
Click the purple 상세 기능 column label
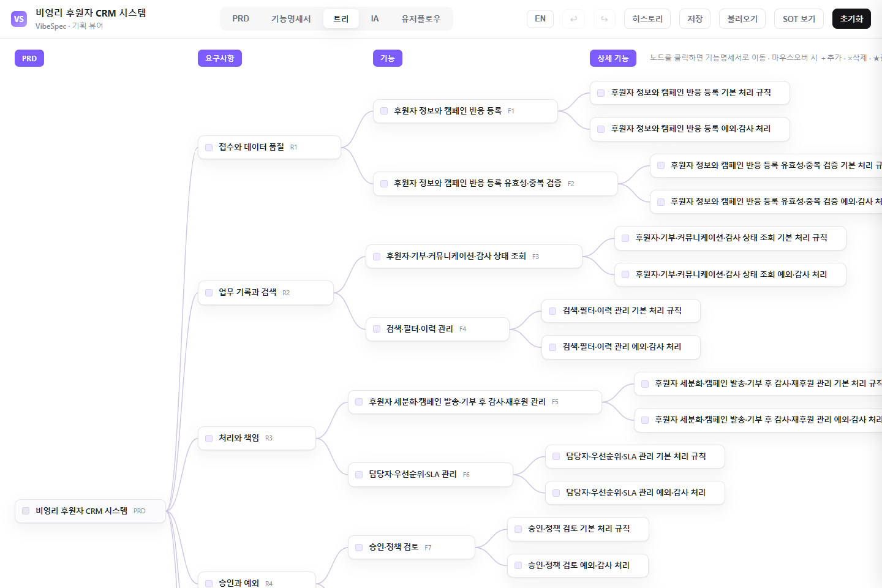click(613, 58)
